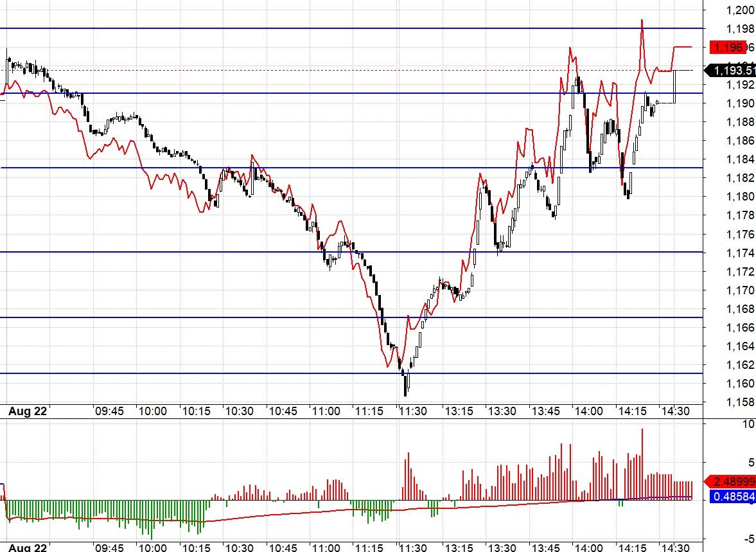The width and height of the screenshot is (756, 552).
Task: Click the 10 label on the indicator axis
Action: [748, 424]
